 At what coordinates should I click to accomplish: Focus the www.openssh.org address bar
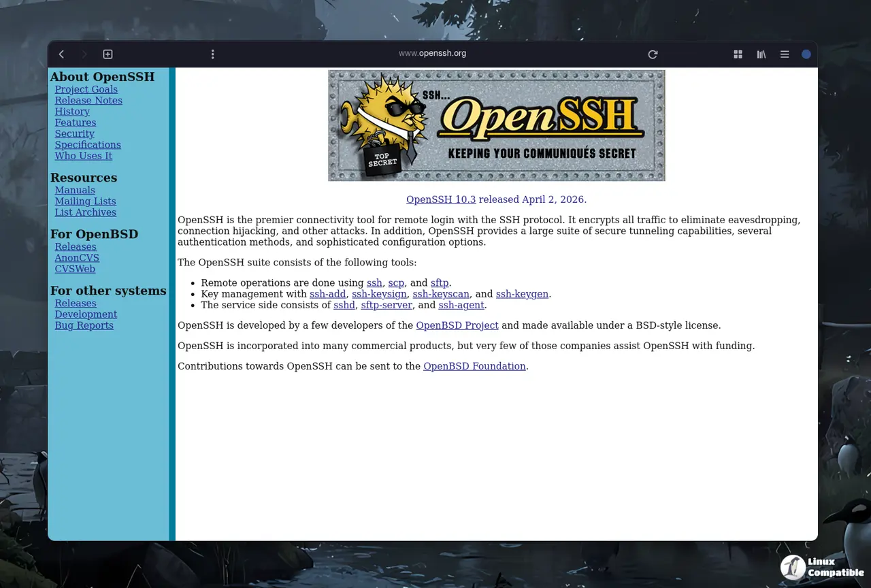[432, 53]
